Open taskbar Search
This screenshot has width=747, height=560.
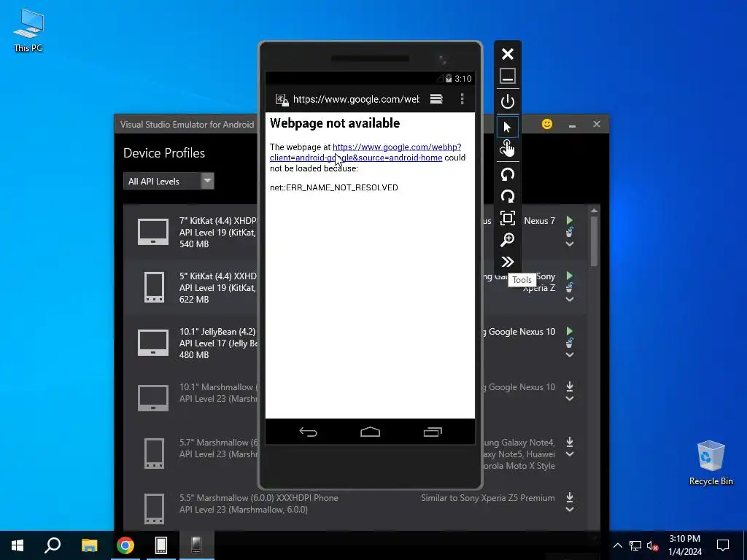tap(53, 545)
